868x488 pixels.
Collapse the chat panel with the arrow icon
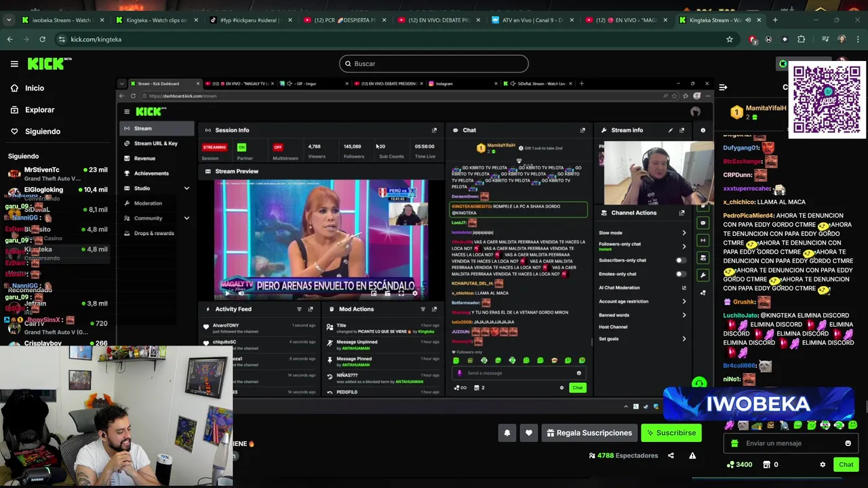point(723,87)
